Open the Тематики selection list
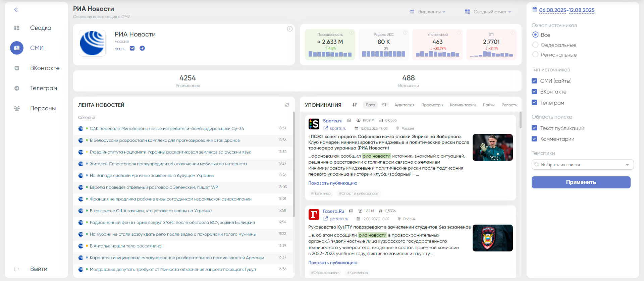 tap(582, 165)
